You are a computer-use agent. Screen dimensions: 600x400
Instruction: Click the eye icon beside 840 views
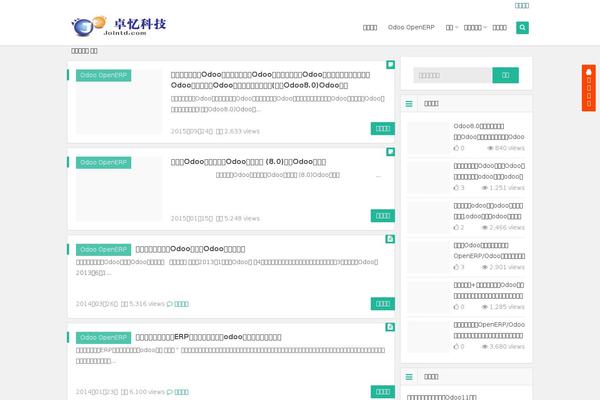click(490, 148)
